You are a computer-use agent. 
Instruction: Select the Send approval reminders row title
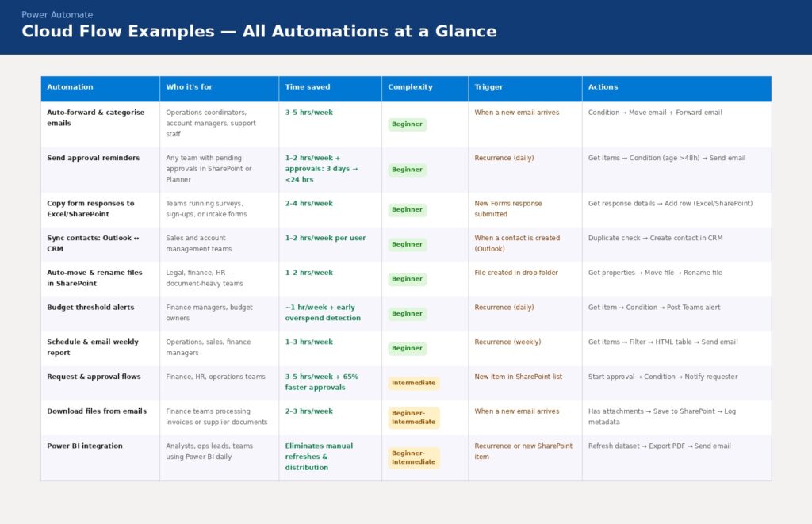[x=94, y=158]
